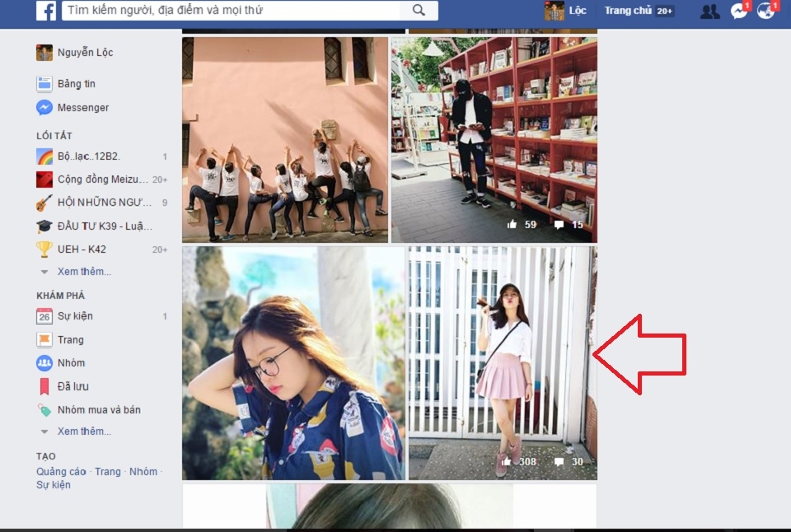Open the Lộc profile link in the top bar
791x532 pixels.
pos(578,11)
